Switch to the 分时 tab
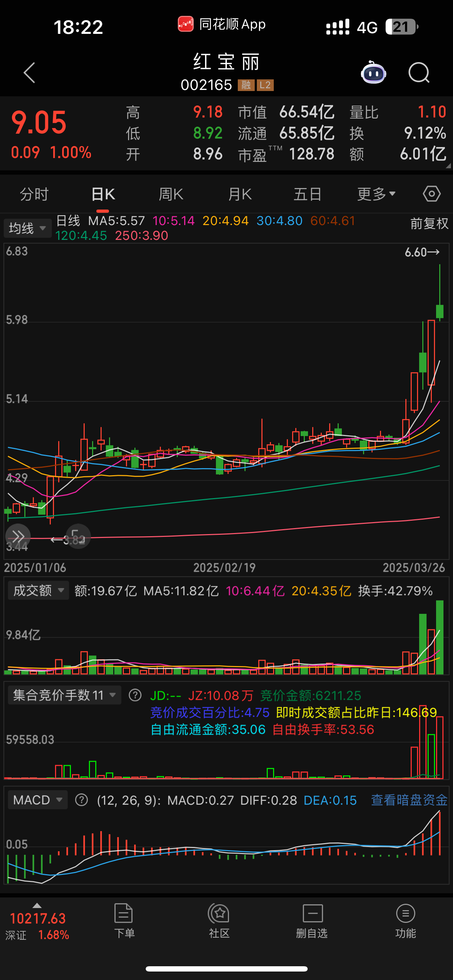This screenshot has height=980, width=453. pos(34,194)
